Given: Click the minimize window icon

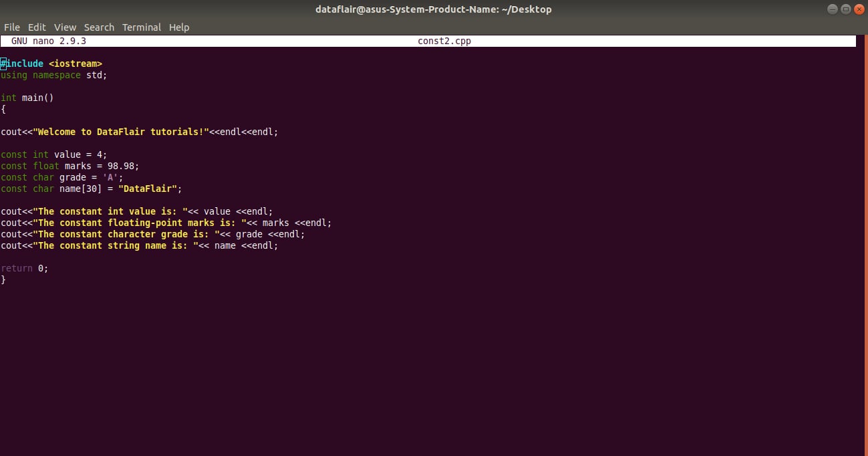Looking at the screenshot, I should (832, 9).
